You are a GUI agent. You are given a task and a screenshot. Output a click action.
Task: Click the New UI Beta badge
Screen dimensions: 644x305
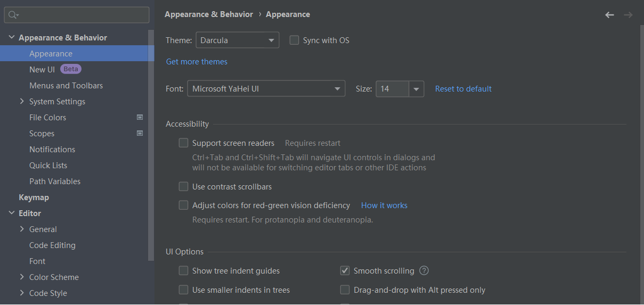(x=71, y=69)
